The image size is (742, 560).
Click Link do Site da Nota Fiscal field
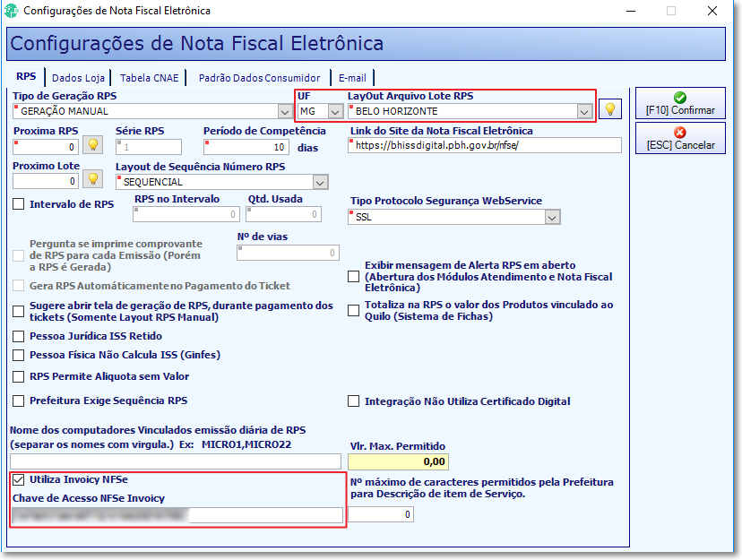pyautogui.click(x=485, y=145)
